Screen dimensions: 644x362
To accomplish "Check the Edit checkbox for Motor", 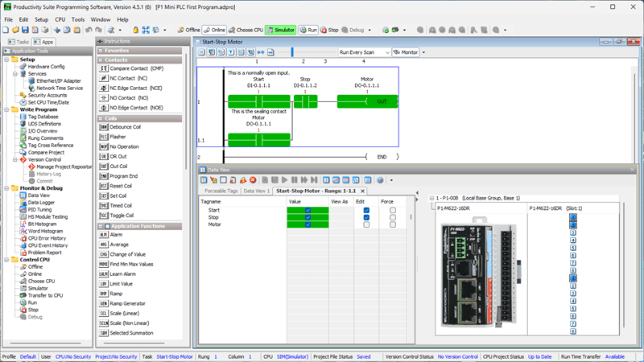I will [x=366, y=224].
